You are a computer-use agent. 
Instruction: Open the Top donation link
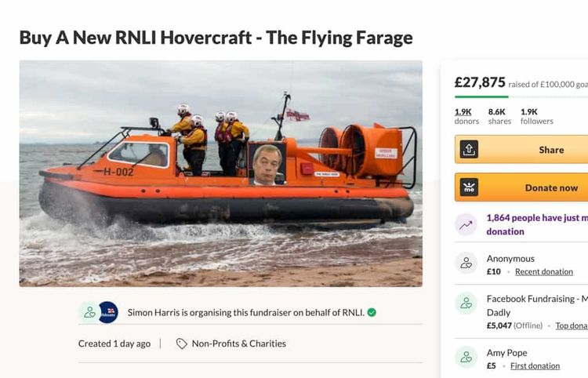(572, 325)
